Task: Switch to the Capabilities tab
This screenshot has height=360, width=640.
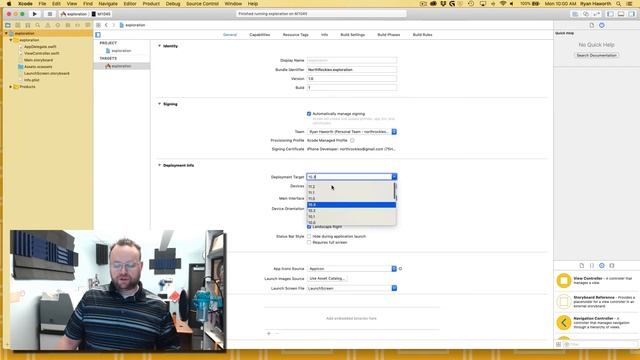Action: pos(260,35)
